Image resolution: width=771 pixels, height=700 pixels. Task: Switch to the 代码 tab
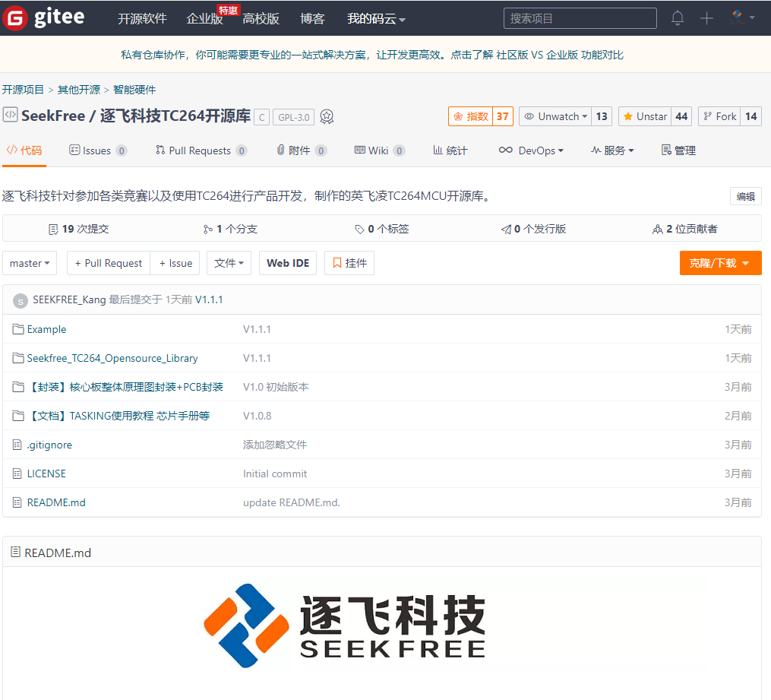tap(24, 150)
